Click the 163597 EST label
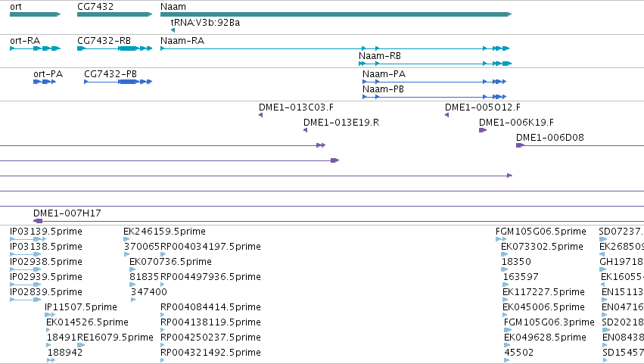 (521, 277)
